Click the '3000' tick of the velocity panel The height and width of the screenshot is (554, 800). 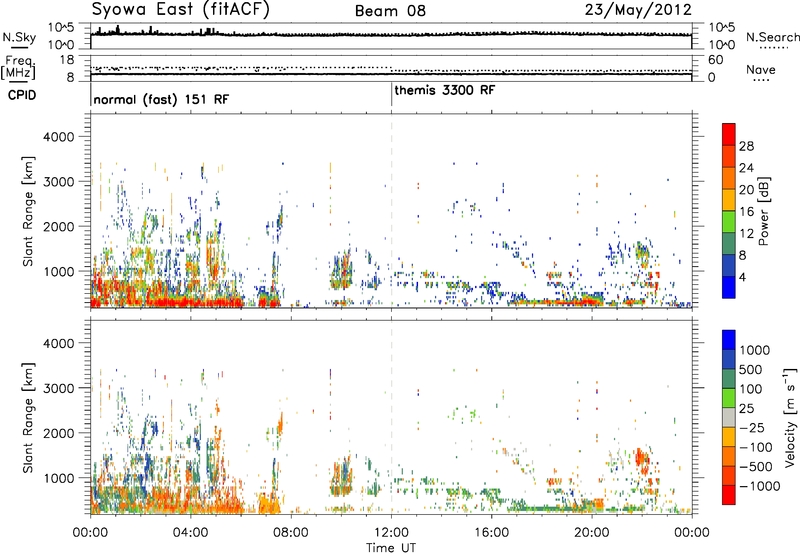pos(58,388)
